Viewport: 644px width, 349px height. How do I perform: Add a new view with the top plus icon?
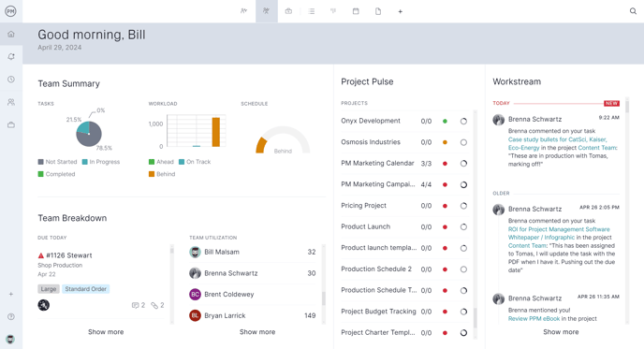pos(400,11)
